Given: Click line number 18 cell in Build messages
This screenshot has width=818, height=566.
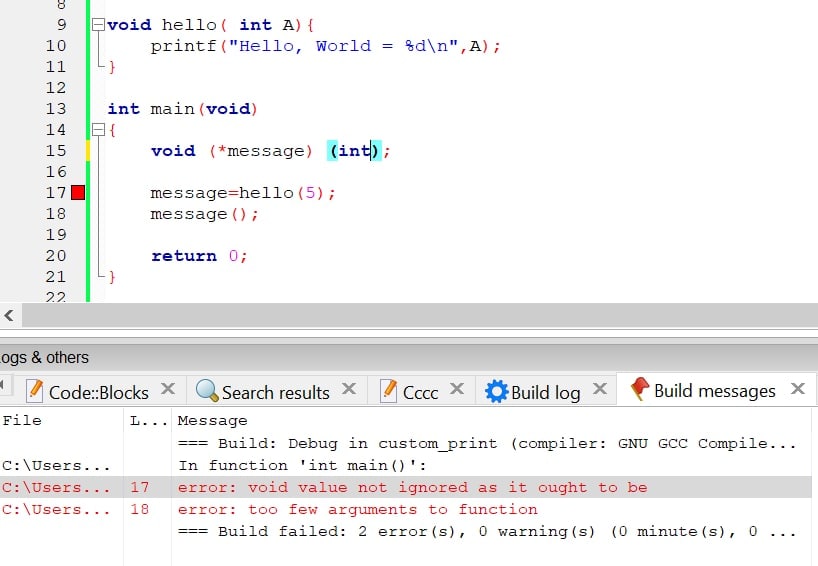Looking at the screenshot, I should click(x=140, y=509).
